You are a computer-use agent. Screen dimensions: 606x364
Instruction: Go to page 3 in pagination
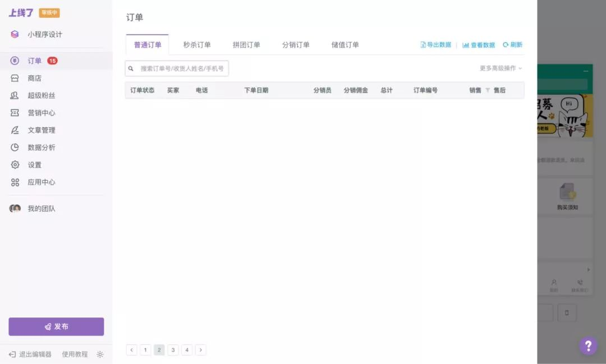[173, 349]
